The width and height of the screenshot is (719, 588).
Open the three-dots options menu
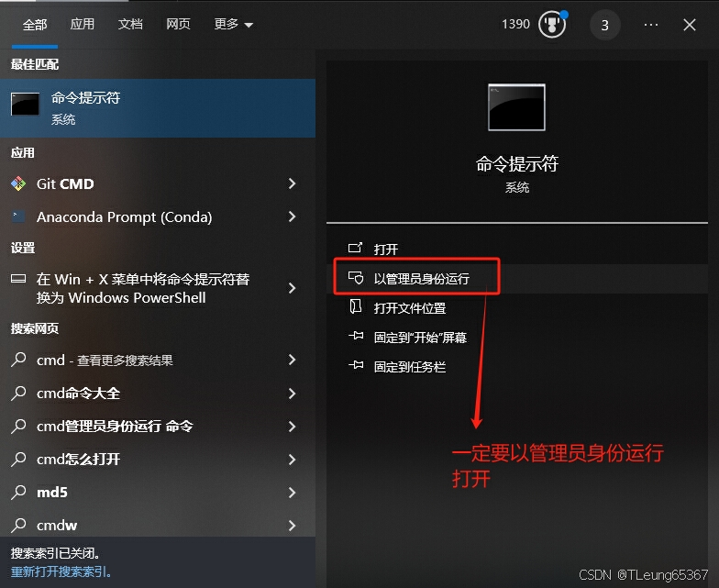point(651,25)
